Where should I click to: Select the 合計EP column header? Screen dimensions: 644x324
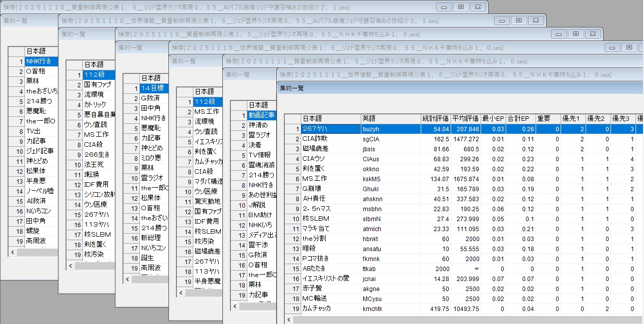[518, 119]
